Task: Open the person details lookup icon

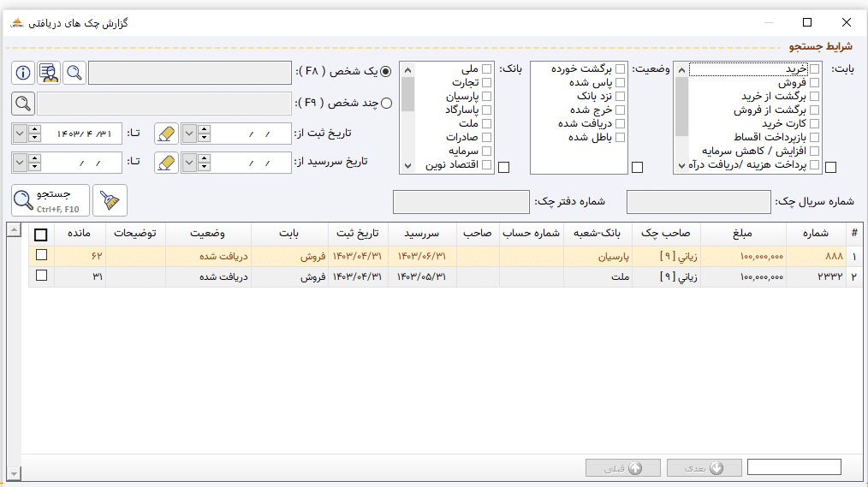Action: [x=49, y=73]
